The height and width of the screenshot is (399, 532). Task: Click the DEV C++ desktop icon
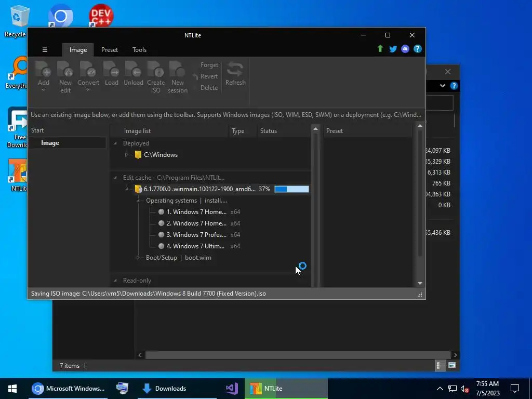[x=101, y=16]
